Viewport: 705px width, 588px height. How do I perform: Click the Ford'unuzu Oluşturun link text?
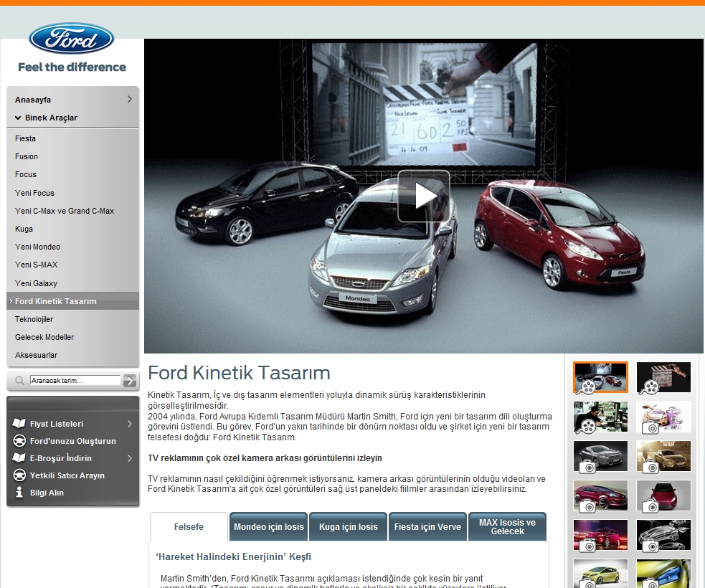tap(73, 441)
